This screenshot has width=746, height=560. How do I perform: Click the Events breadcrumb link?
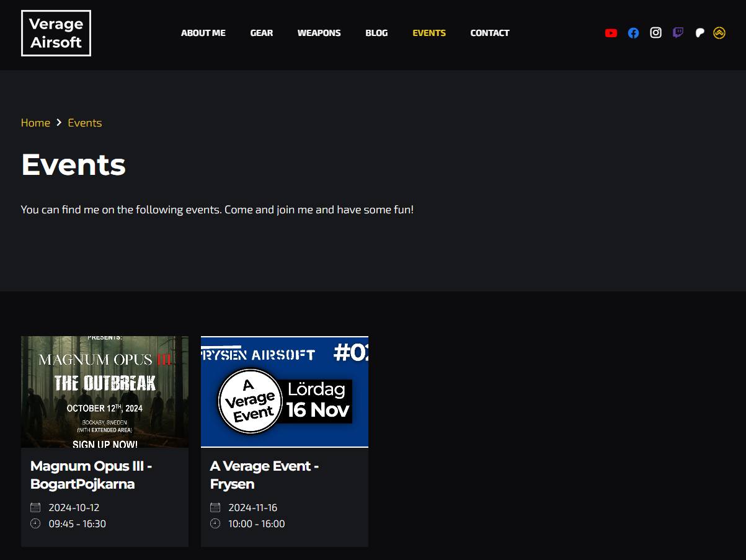tap(85, 123)
